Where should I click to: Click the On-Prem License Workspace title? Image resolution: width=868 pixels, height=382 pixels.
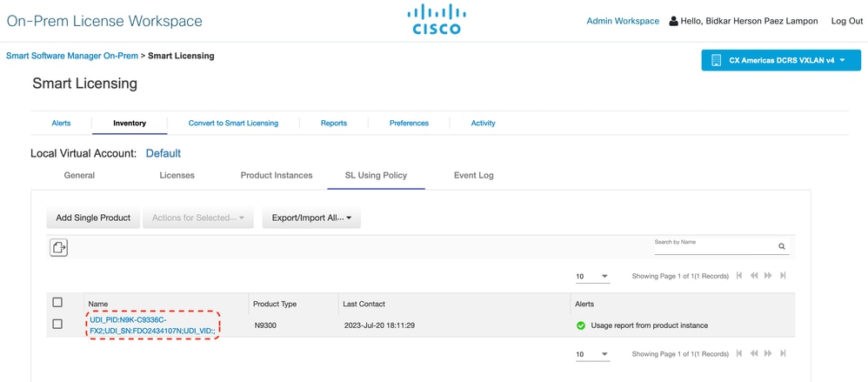(104, 21)
